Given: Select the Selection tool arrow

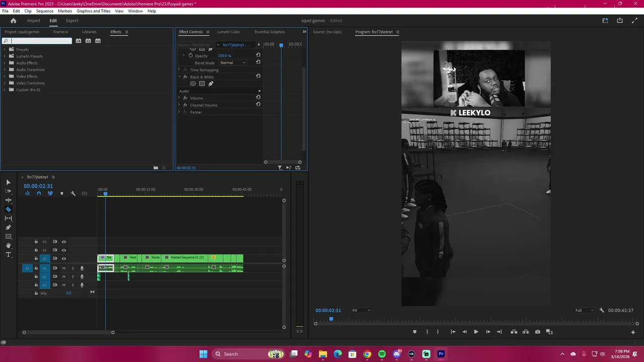Looking at the screenshot, I should [8, 182].
